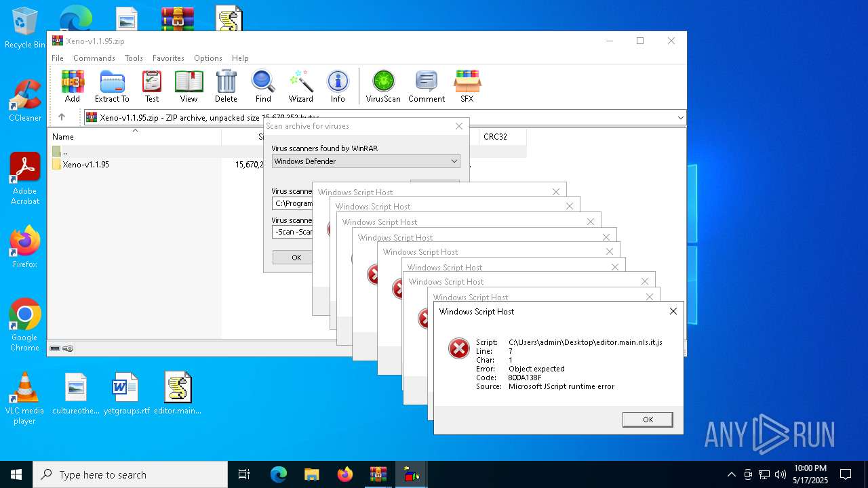Image resolution: width=868 pixels, height=488 pixels.
Task: Run the Test archive tool
Action: tap(152, 86)
